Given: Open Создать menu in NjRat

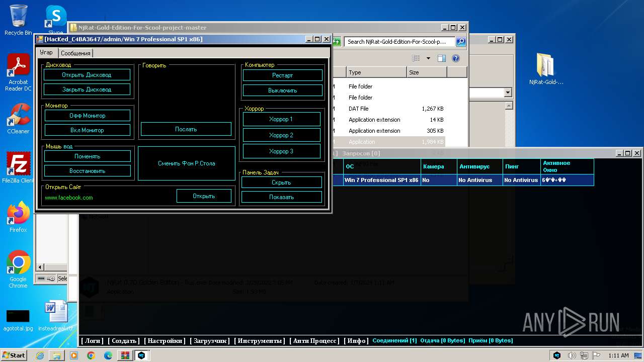Looking at the screenshot, I should coord(124,340).
